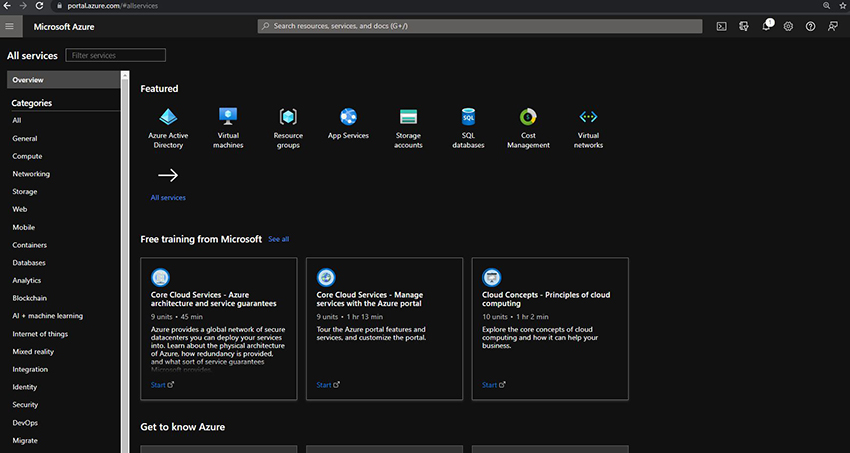This screenshot has height=453, width=850.
Task: Open the notifications bell
Action: click(766, 27)
